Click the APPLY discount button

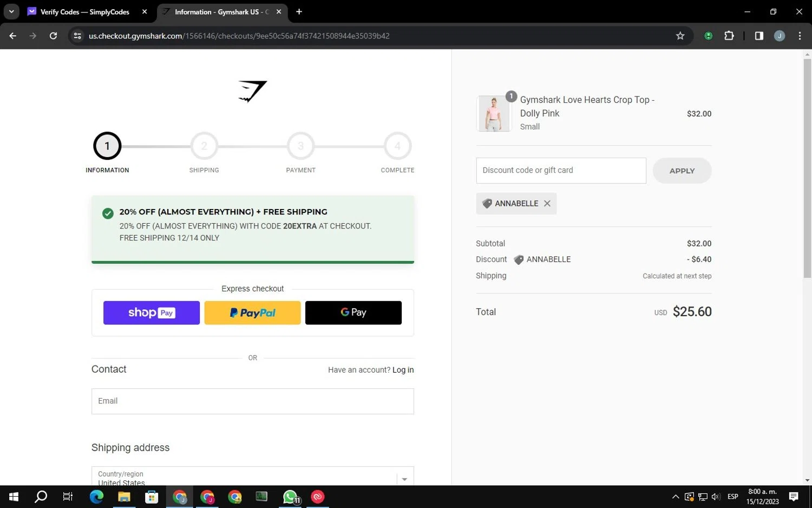click(682, 171)
